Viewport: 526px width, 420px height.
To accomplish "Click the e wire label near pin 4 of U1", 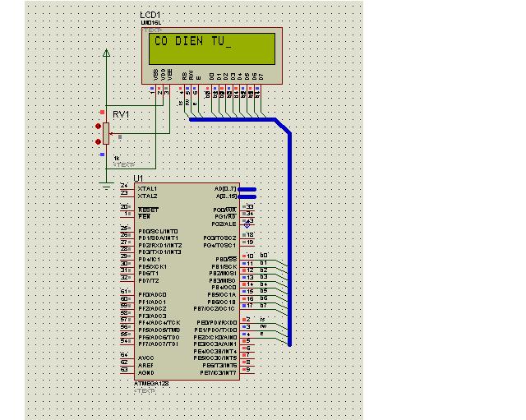I will click(x=261, y=334).
